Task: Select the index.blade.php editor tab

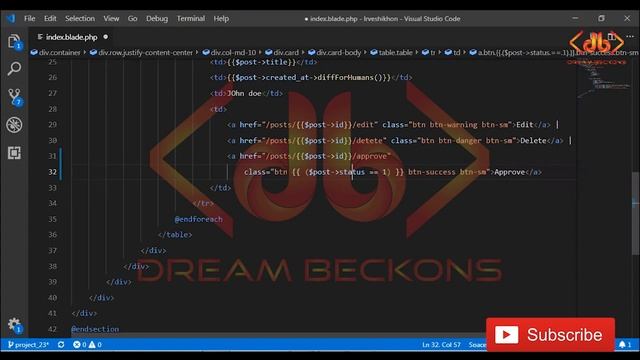Action: (x=71, y=37)
